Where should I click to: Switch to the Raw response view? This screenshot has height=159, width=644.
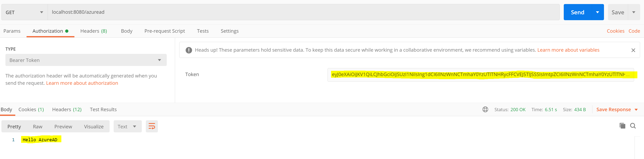click(37, 126)
